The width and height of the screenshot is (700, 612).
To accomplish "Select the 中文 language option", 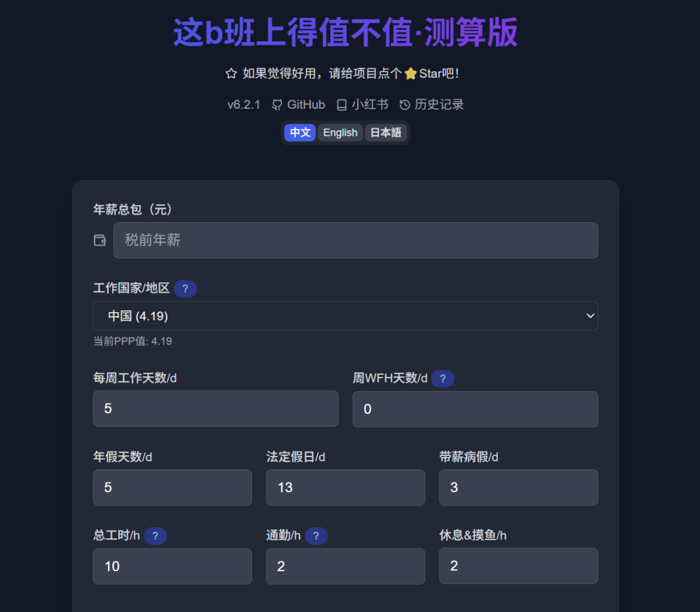I will point(299,132).
